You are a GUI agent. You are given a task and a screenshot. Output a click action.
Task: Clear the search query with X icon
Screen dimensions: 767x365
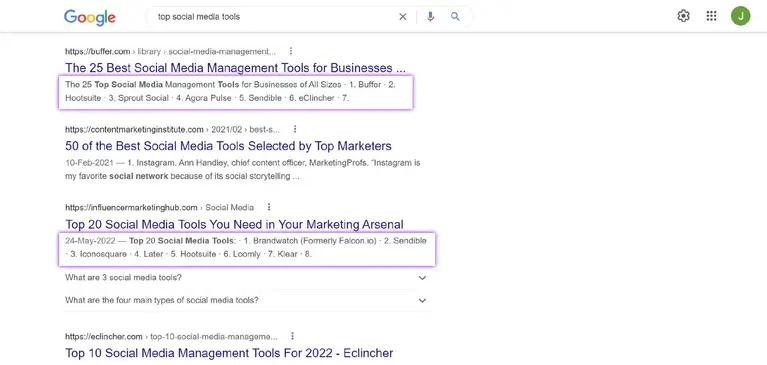point(403,17)
